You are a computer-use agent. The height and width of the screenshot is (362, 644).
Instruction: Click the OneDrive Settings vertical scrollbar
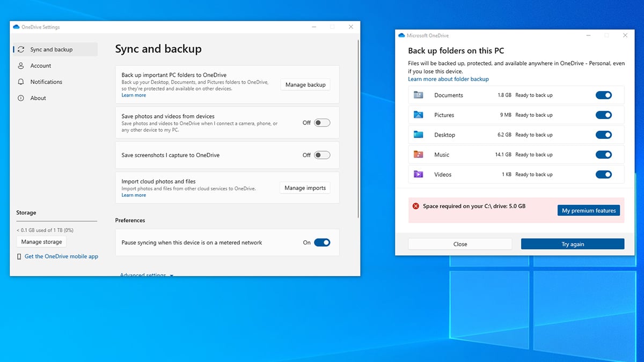coord(358,129)
